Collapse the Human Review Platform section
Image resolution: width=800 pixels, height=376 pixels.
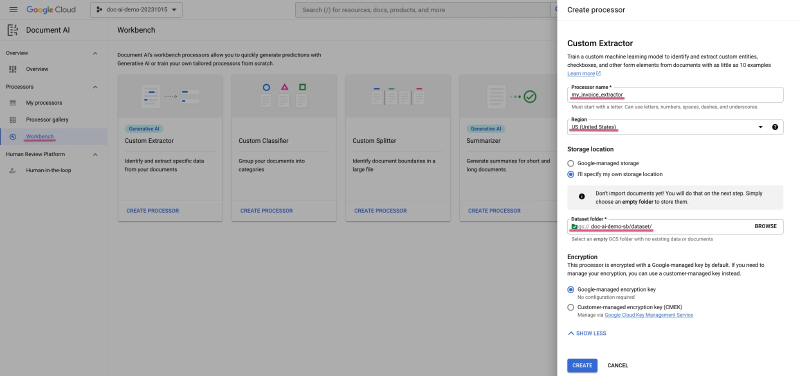click(x=95, y=154)
